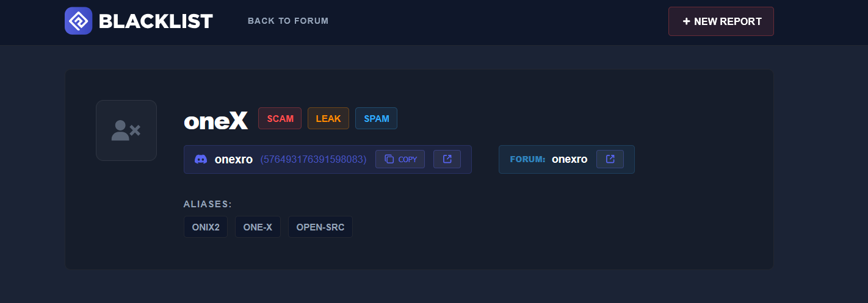Screen dimensions: 868x303
Task: Click the forum username onexro
Action: 570,159
